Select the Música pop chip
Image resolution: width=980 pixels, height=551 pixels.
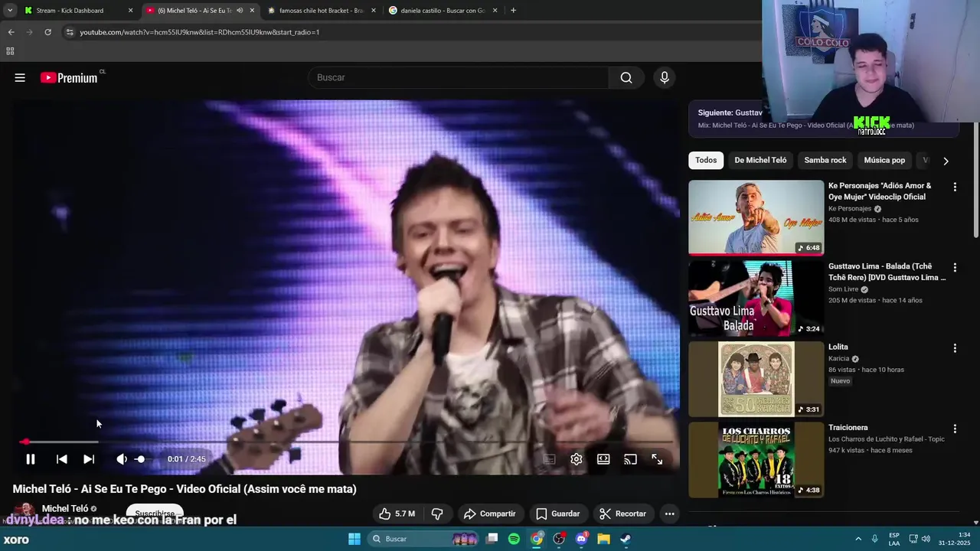(x=884, y=160)
